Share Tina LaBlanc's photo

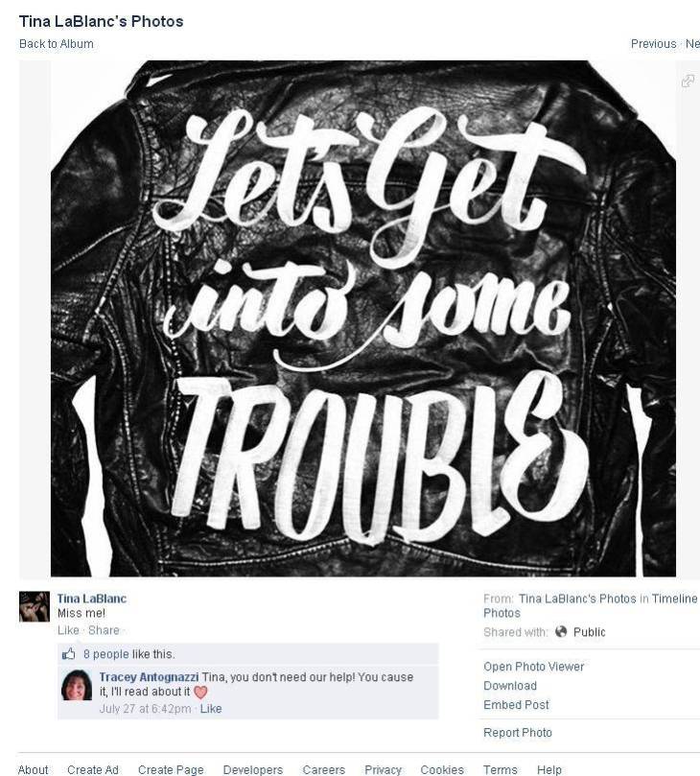(104, 630)
